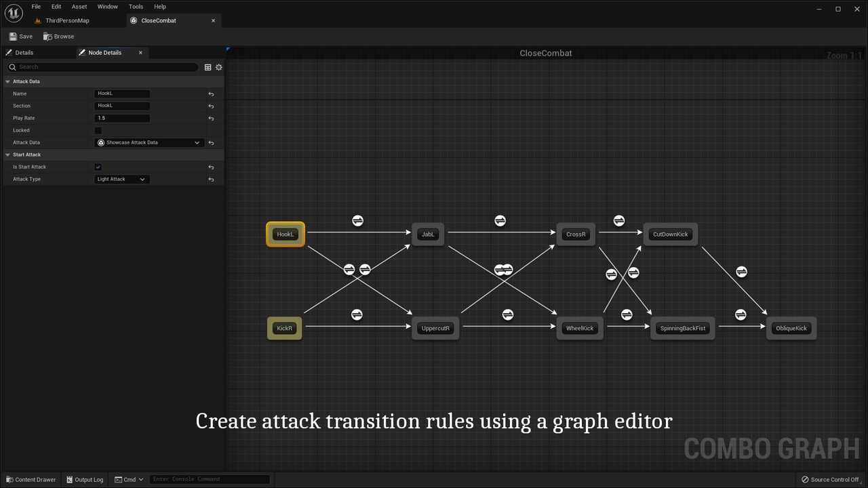Click the Browse toolbar button
The height and width of the screenshot is (488, 868).
click(x=59, y=37)
